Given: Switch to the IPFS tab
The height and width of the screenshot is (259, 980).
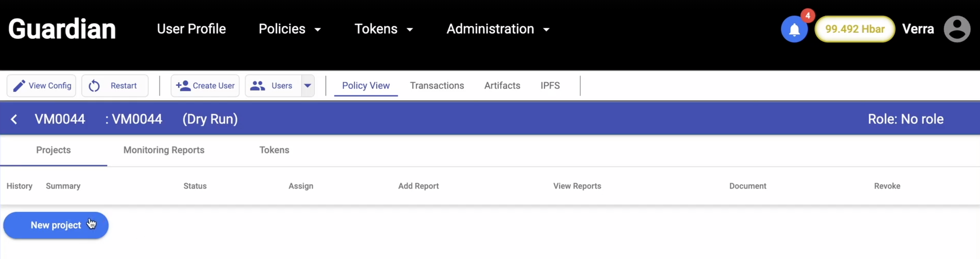Looking at the screenshot, I should click(x=550, y=86).
